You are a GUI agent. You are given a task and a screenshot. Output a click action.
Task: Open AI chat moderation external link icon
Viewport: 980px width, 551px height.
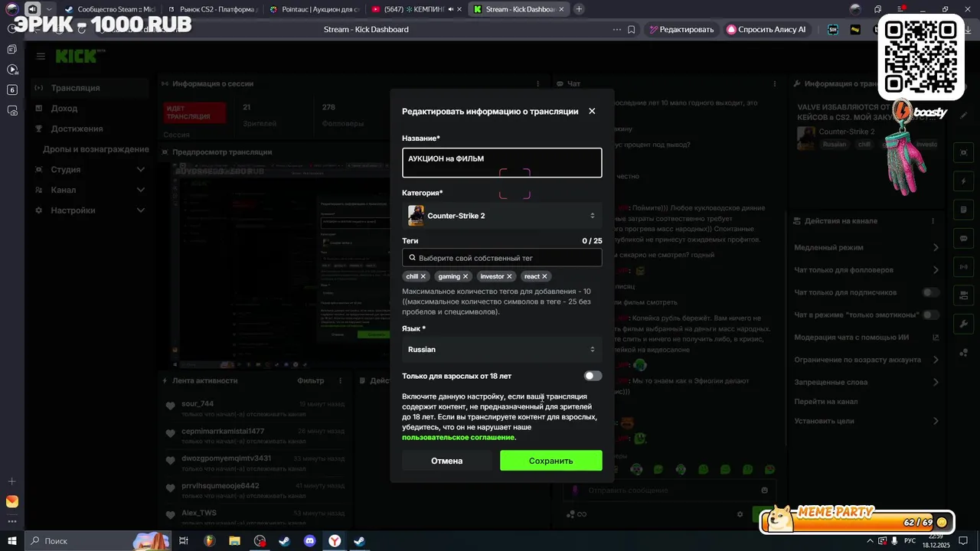(x=936, y=337)
